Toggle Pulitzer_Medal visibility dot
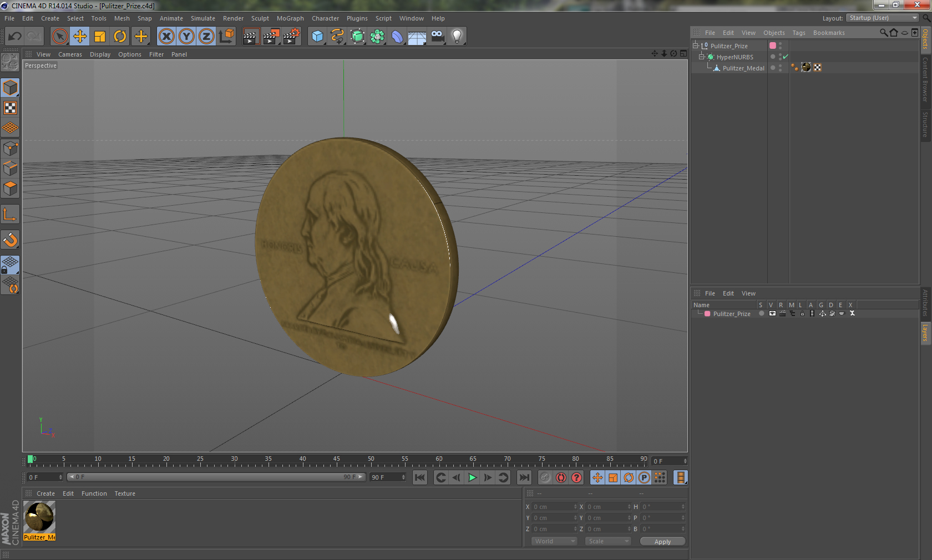932x560 pixels. click(x=780, y=65)
